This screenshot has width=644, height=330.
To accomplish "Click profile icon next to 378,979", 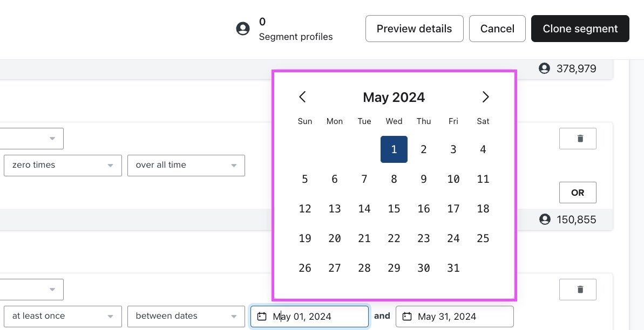I will point(544,68).
